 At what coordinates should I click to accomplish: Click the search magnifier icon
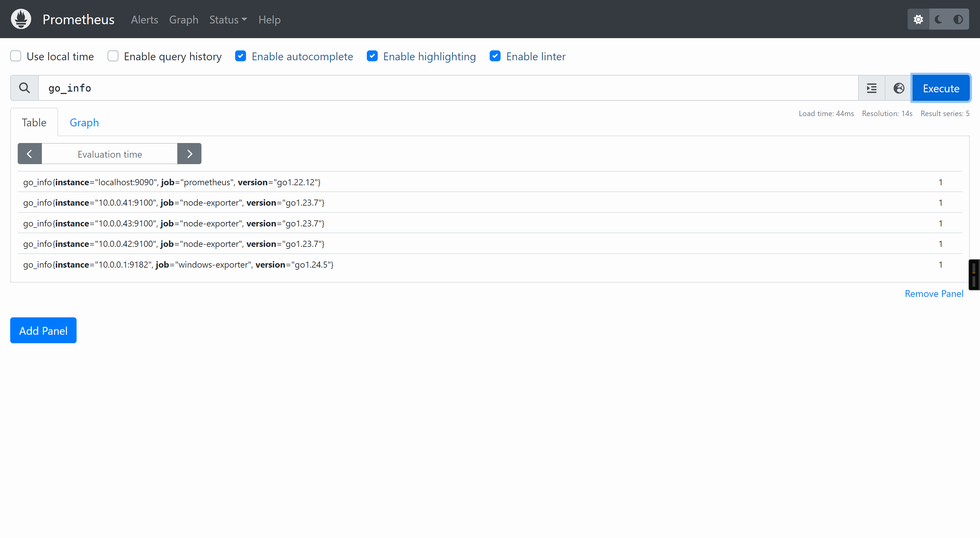[x=24, y=88]
